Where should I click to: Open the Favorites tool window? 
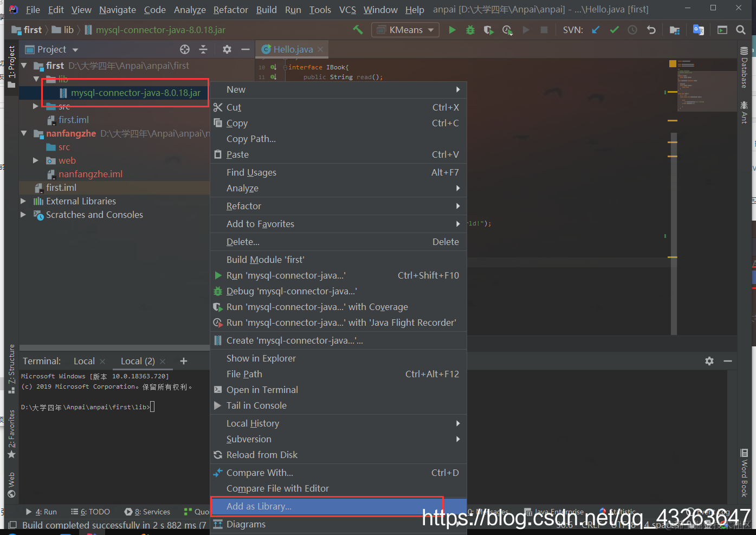pyautogui.click(x=11, y=434)
